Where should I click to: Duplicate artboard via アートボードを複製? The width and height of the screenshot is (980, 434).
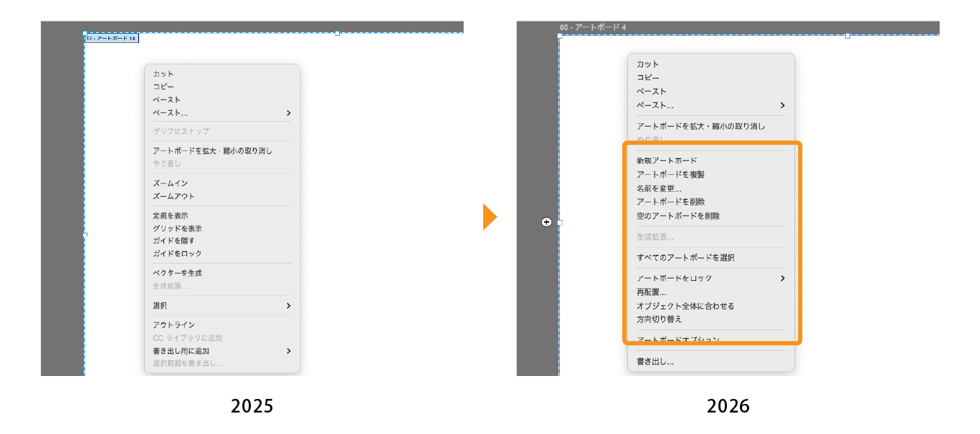[670, 174]
